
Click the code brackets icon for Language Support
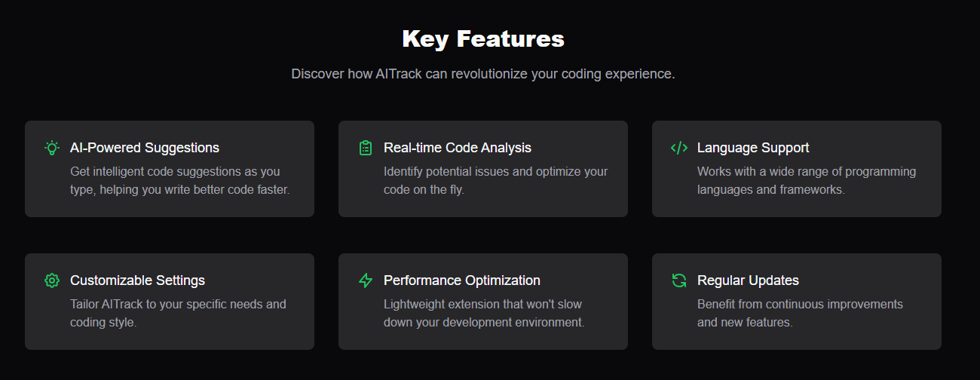coord(679,148)
